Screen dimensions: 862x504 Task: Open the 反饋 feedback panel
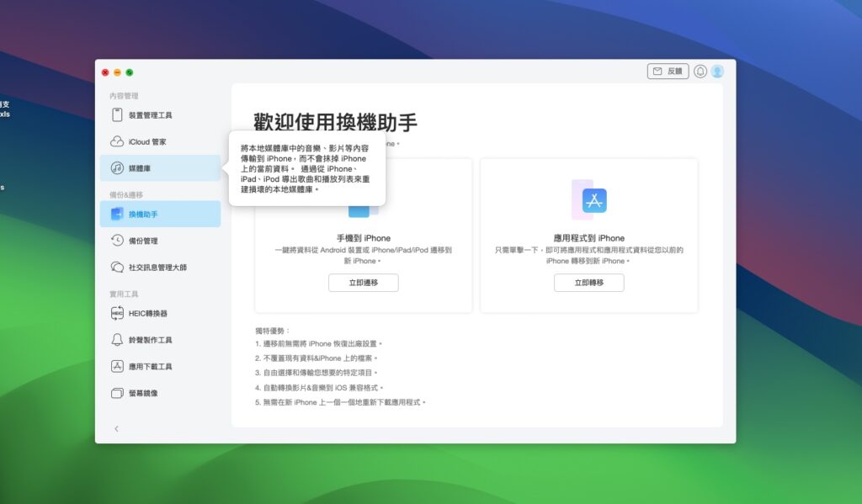667,72
